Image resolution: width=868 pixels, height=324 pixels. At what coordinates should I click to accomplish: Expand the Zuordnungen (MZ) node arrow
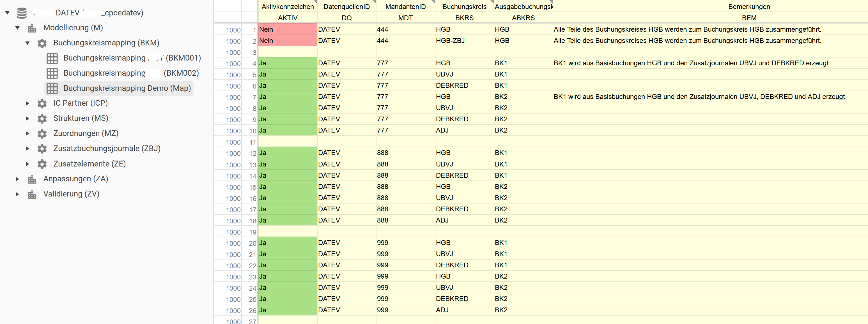pos(27,133)
